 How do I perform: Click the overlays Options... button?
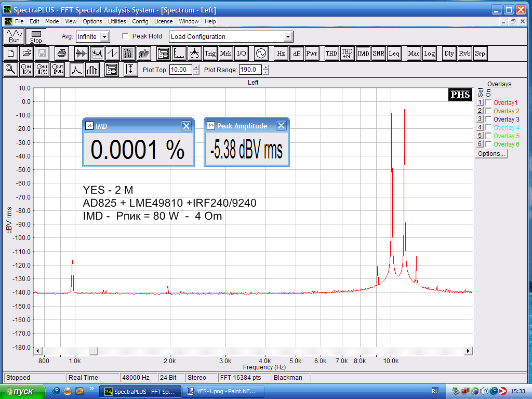(x=491, y=154)
